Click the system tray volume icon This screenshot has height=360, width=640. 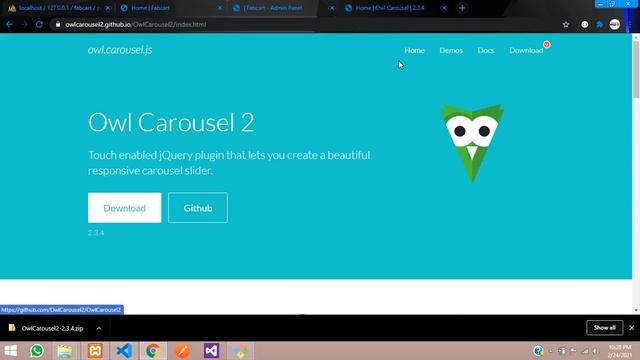coord(596,351)
